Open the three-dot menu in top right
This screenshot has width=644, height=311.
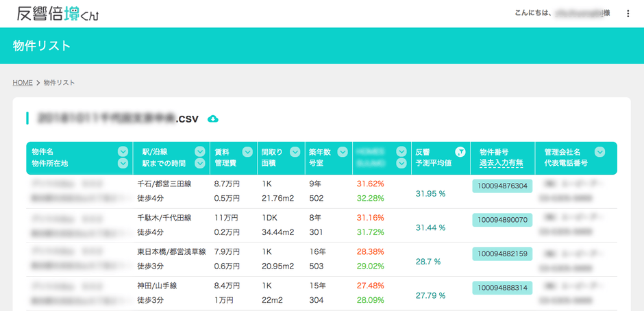point(628,14)
